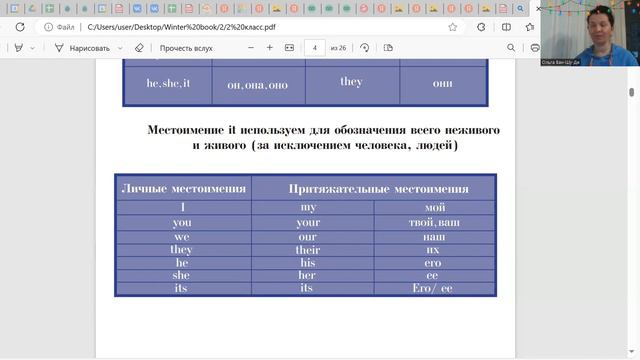The width and height of the screenshot is (640, 360).
Task: Click the 'I' personal pronoun cell
Action: click(183, 207)
